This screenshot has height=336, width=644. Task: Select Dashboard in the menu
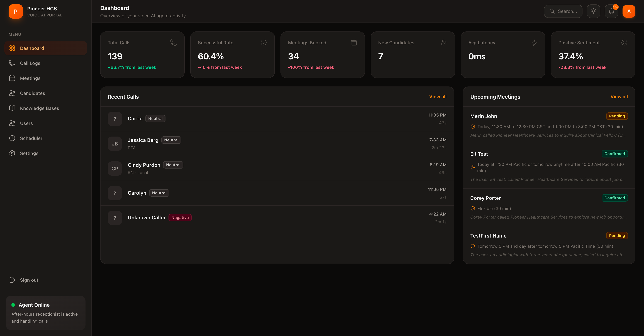32,48
